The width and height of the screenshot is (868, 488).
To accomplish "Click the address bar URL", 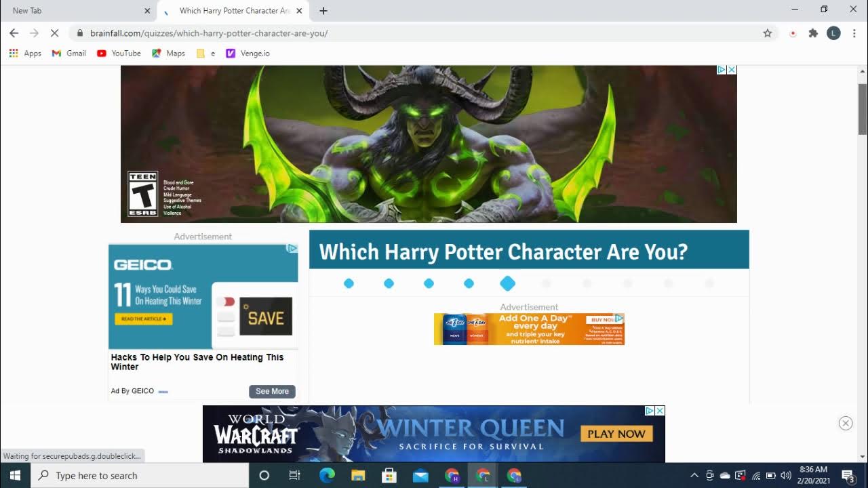I will tap(209, 33).
